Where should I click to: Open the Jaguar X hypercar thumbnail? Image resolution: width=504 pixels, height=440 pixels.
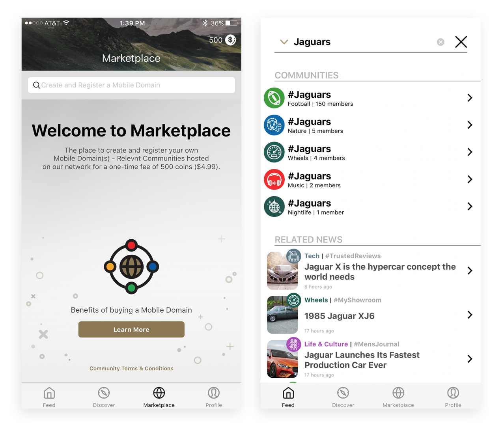point(282,271)
